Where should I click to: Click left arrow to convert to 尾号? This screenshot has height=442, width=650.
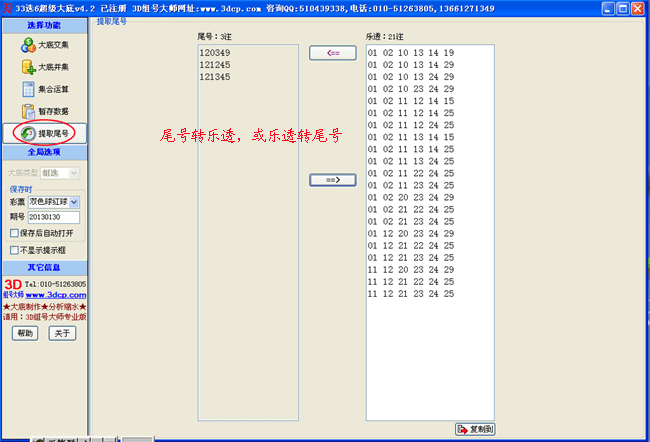click(x=332, y=52)
